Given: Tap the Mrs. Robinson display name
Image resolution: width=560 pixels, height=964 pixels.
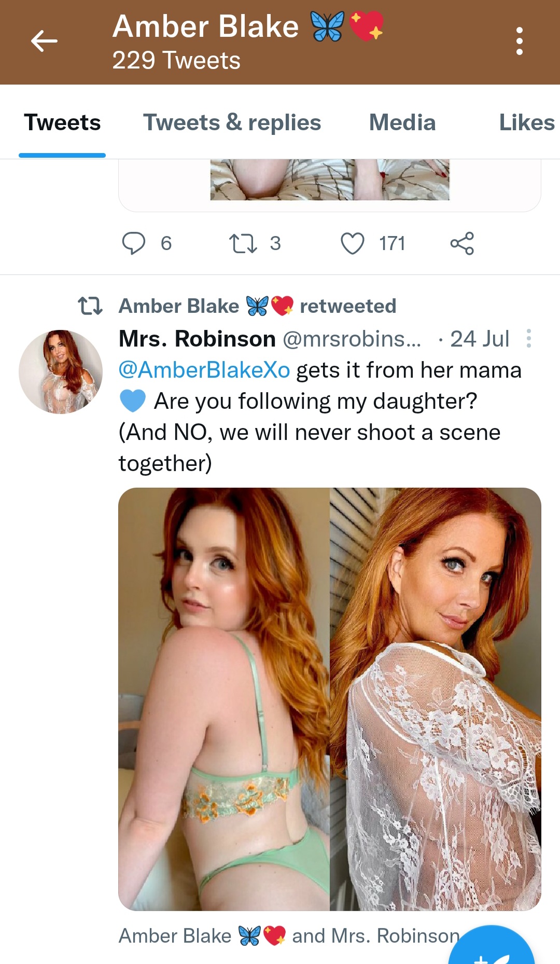Looking at the screenshot, I should 197,339.
